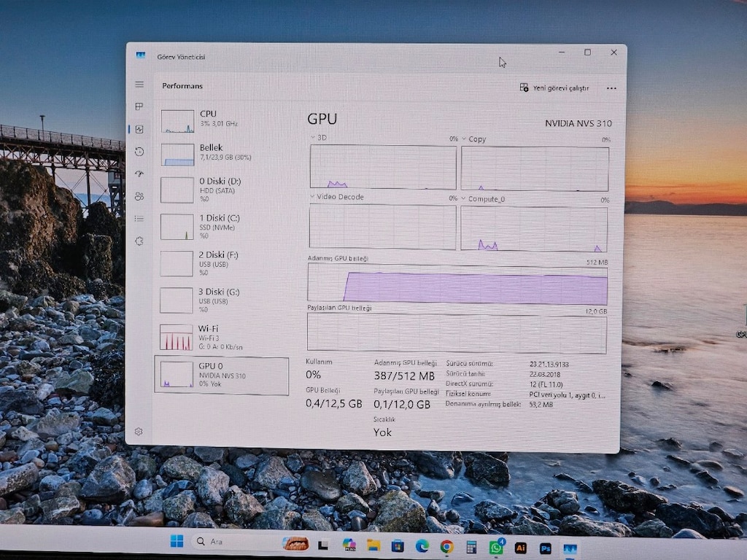This screenshot has width=747, height=560.
Task: Click the 'Sıcaklık' value 'Yok'
Action: pos(382,432)
